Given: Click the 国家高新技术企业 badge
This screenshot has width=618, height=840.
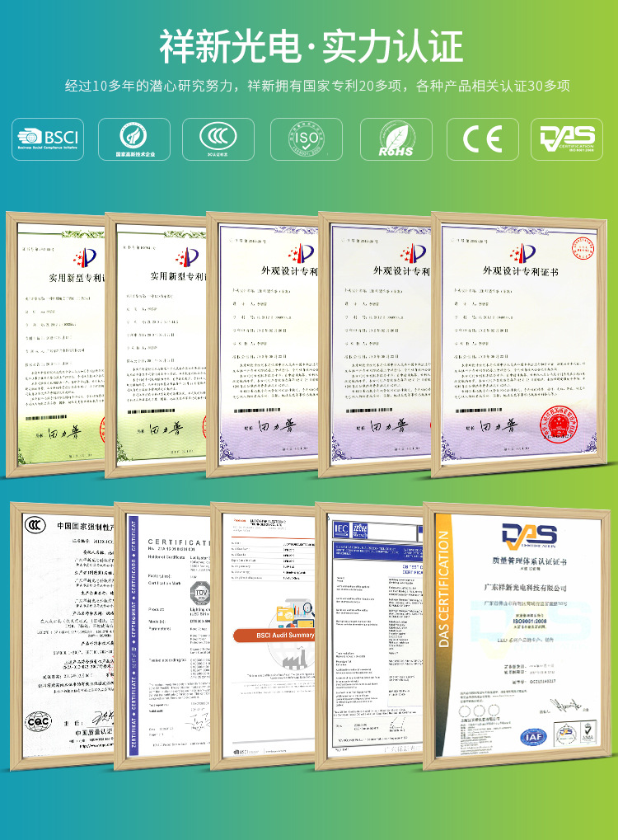Looking at the screenshot, I should pyautogui.click(x=133, y=138).
